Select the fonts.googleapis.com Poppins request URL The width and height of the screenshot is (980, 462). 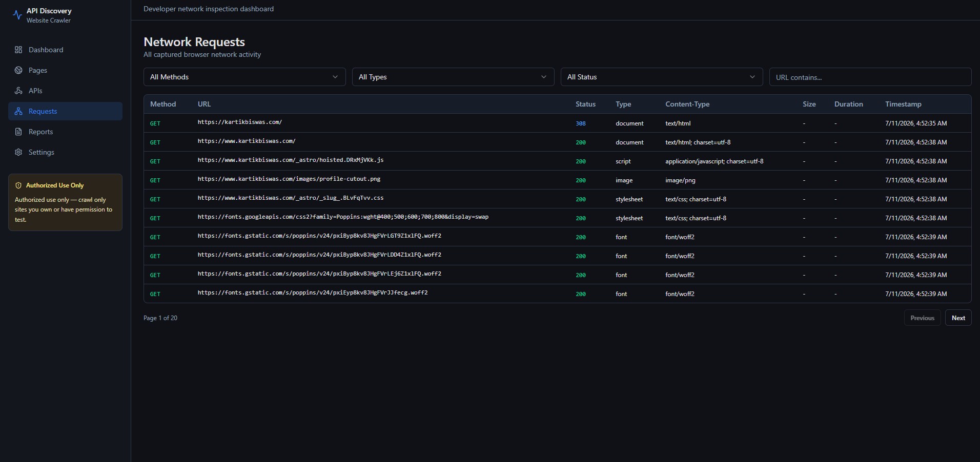(x=343, y=217)
